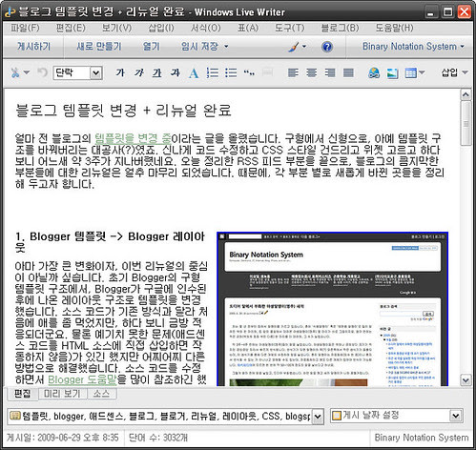Insert picture icon
This screenshot has height=450, width=476.
(x=392, y=73)
